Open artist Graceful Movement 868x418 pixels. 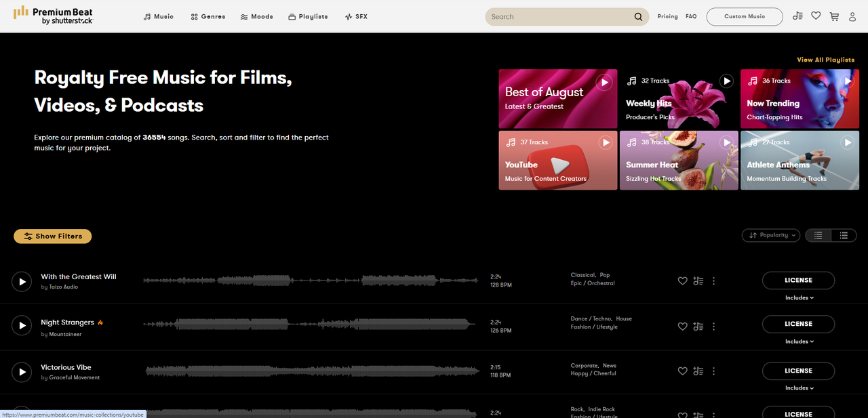click(75, 378)
